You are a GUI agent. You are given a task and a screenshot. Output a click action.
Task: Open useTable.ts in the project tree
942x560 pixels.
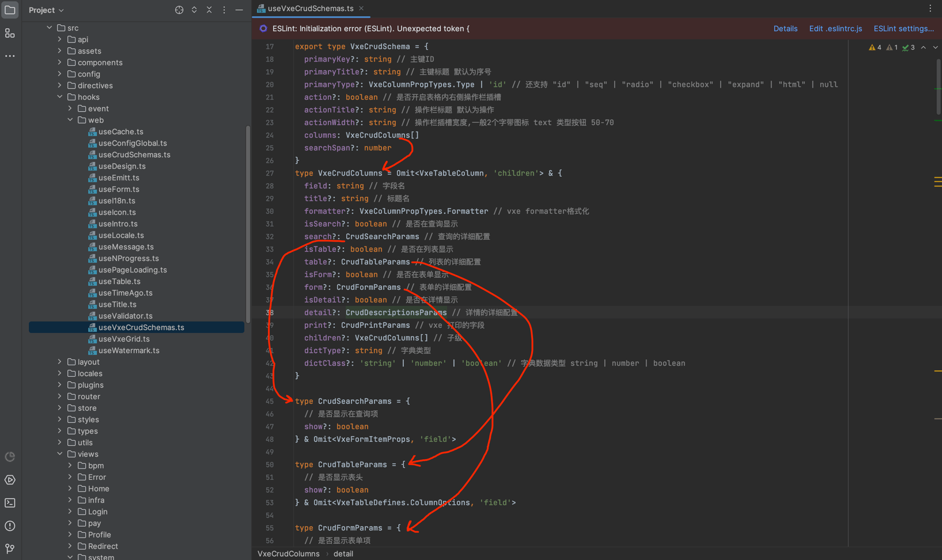[x=119, y=281]
